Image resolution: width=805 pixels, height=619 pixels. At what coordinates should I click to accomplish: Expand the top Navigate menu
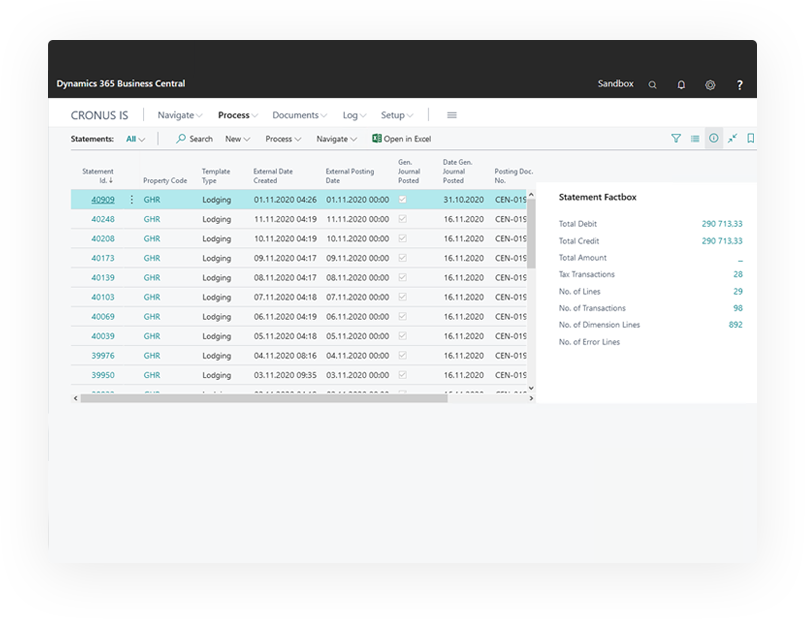coord(180,115)
